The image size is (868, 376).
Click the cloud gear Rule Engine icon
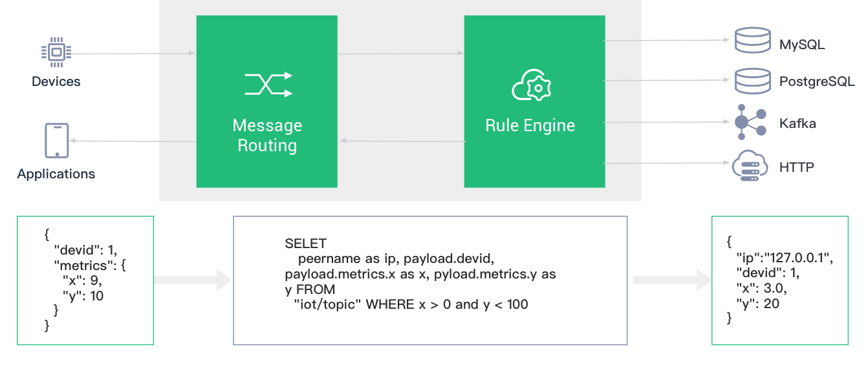point(532,87)
